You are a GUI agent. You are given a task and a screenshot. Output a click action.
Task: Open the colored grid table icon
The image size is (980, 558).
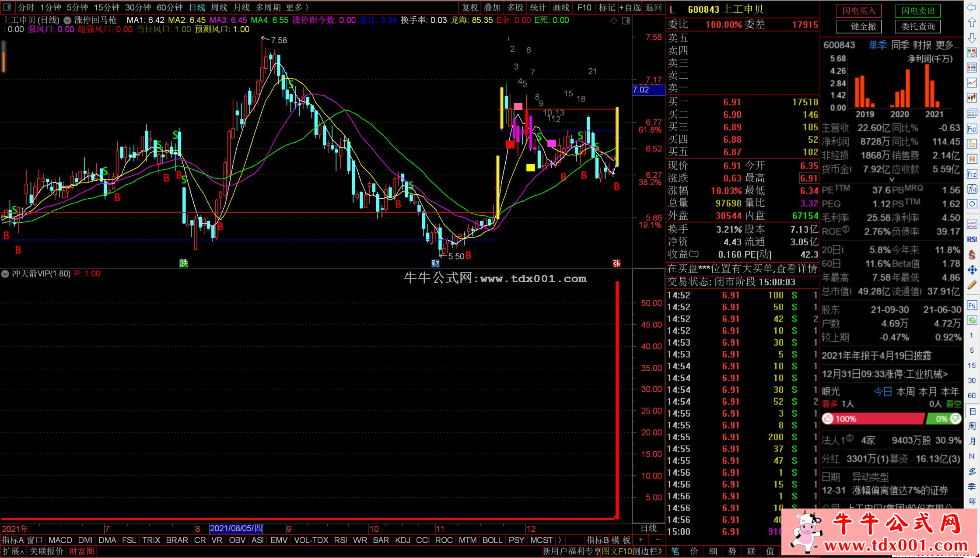point(972,68)
